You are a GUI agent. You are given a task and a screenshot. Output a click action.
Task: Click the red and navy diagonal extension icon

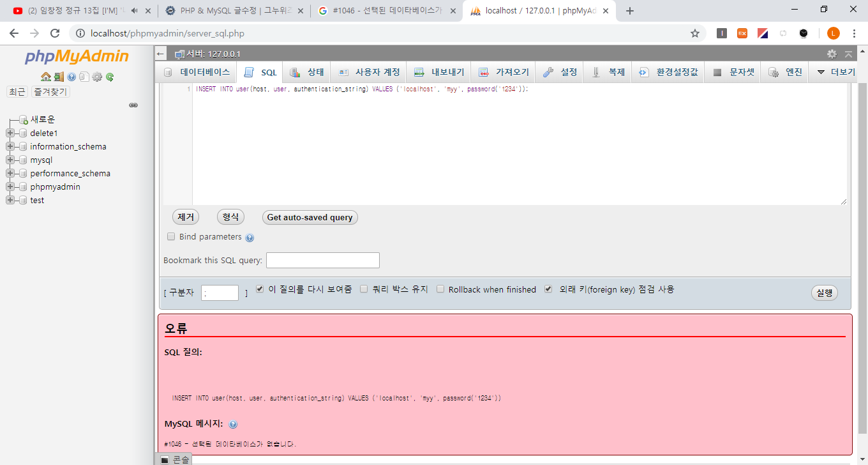pos(763,33)
